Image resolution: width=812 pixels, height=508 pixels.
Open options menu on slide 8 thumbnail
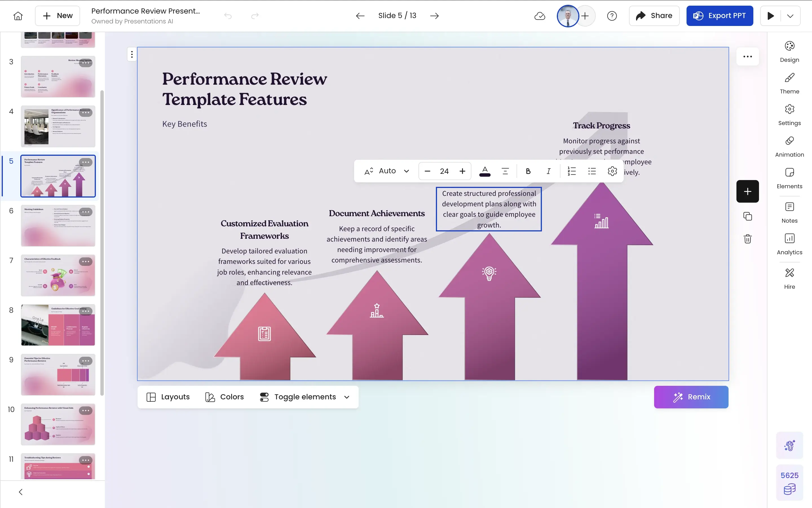[85, 311]
